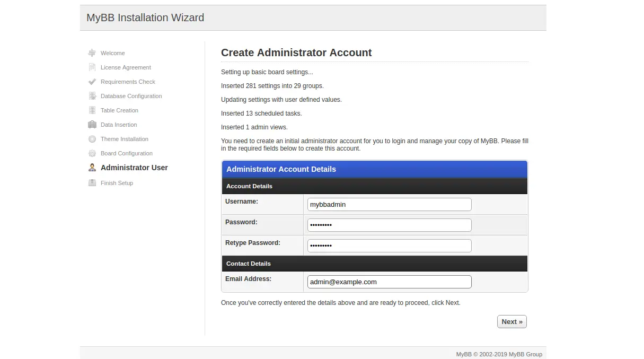Click the Password: field label
644x359 pixels.
pyautogui.click(x=241, y=222)
